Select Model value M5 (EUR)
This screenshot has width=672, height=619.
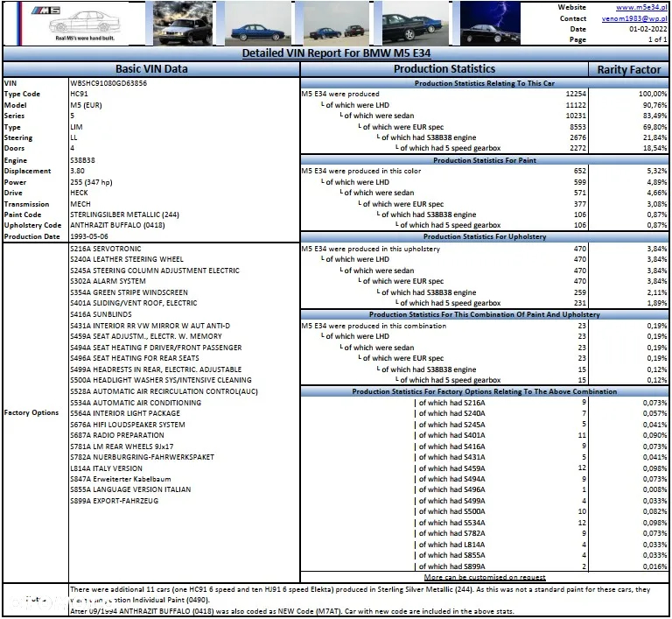tap(86, 105)
